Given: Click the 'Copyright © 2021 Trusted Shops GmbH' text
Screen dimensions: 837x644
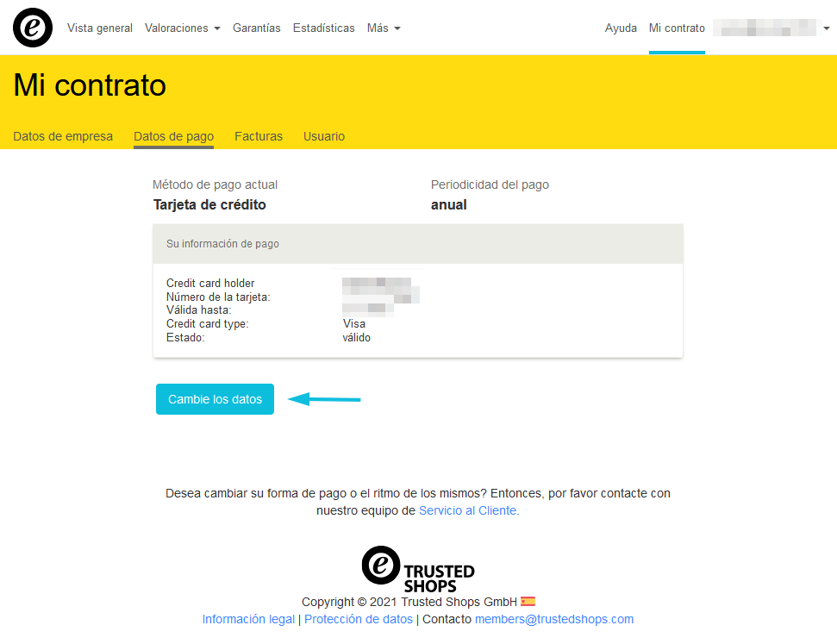Looking at the screenshot, I should click(409, 602).
